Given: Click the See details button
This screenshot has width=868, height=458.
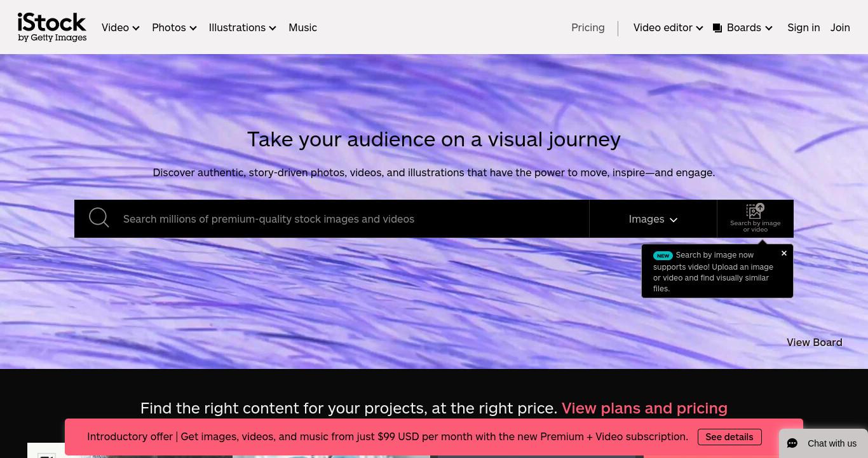Looking at the screenshot, I should [729, 437].
